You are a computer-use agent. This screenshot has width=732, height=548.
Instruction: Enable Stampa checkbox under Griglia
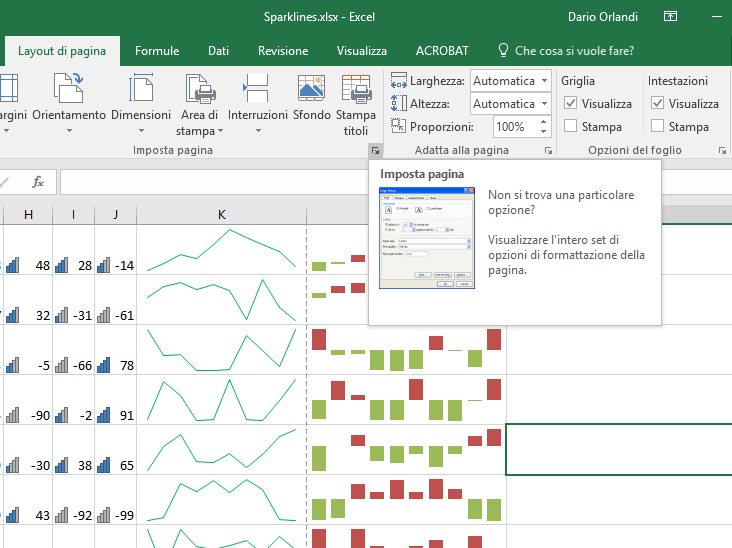[570, 126]
